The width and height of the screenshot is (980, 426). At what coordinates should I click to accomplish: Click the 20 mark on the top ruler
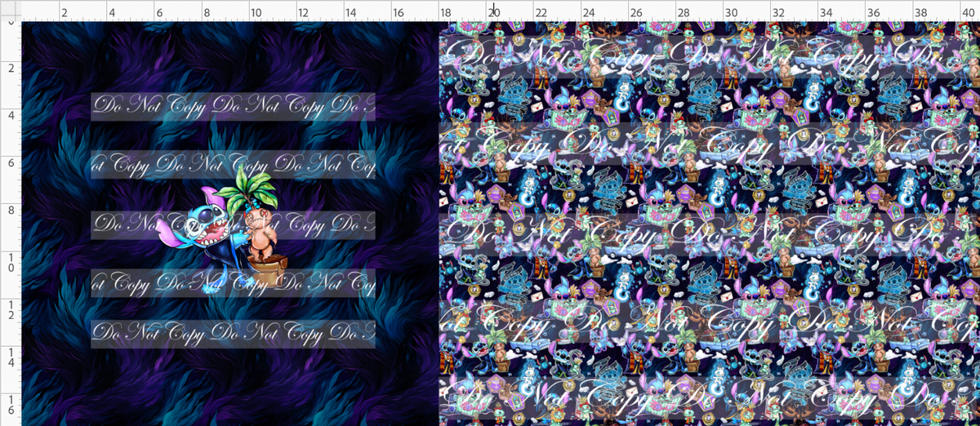coord(494,13)
